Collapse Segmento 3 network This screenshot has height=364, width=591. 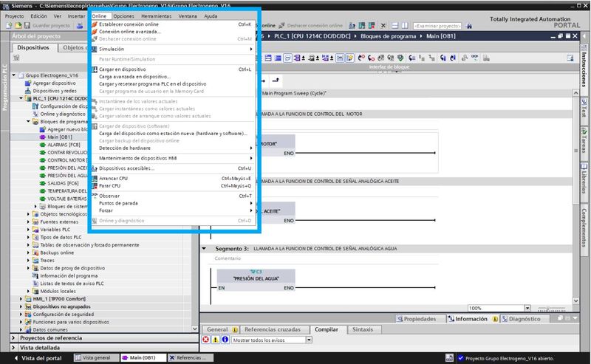pyautogui.click(x=204, y=249)
